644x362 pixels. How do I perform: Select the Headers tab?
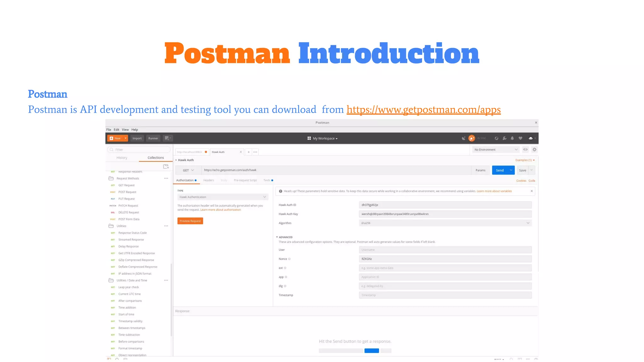point(208,180)
